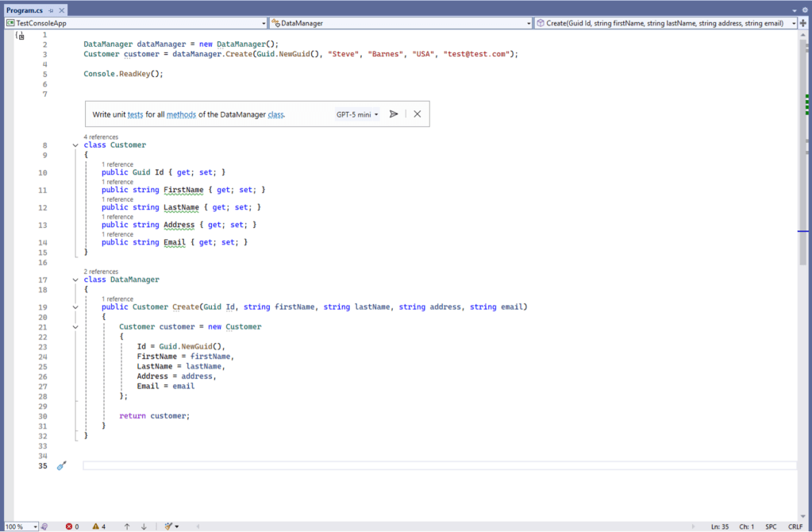812x532 pixels.
Task: Click the warnings triangle showing 4 warnings
Action: pos(98,526)
